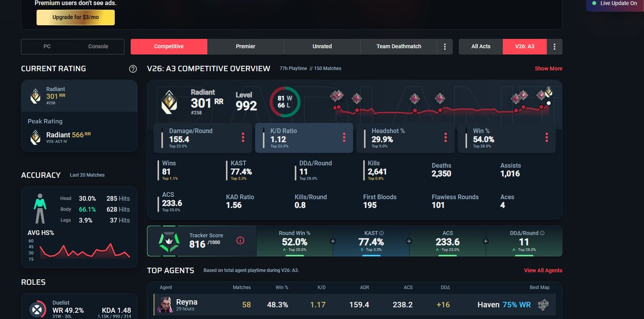Open the three-dot menu beside V26: A3
Screen dimensions: 644x319
554,47
